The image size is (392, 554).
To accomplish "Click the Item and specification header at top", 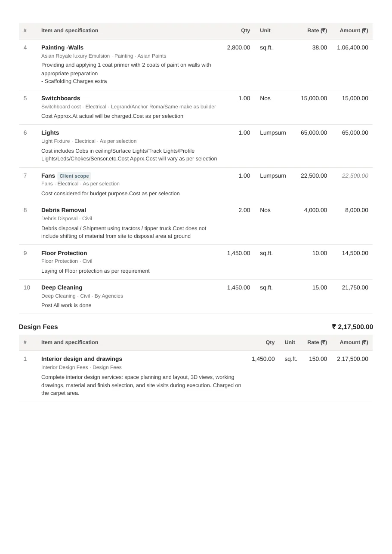I will [x=70, y=31].
